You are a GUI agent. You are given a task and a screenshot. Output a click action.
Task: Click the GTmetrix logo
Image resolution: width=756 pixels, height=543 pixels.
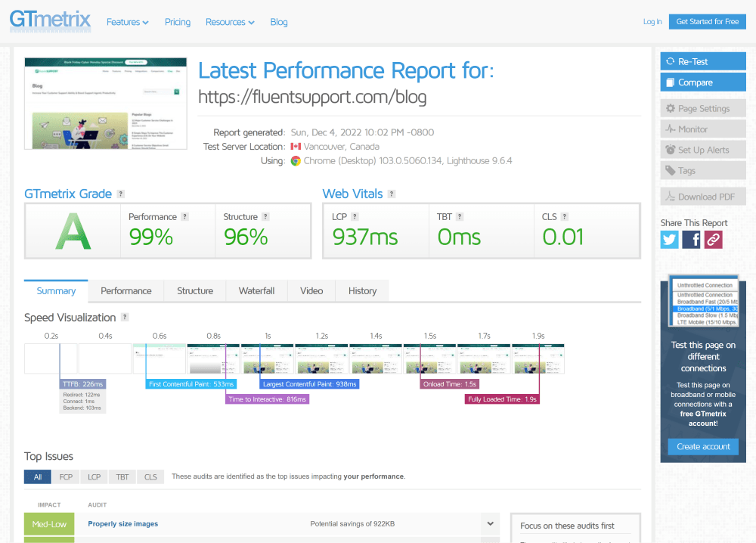point(50,20)
